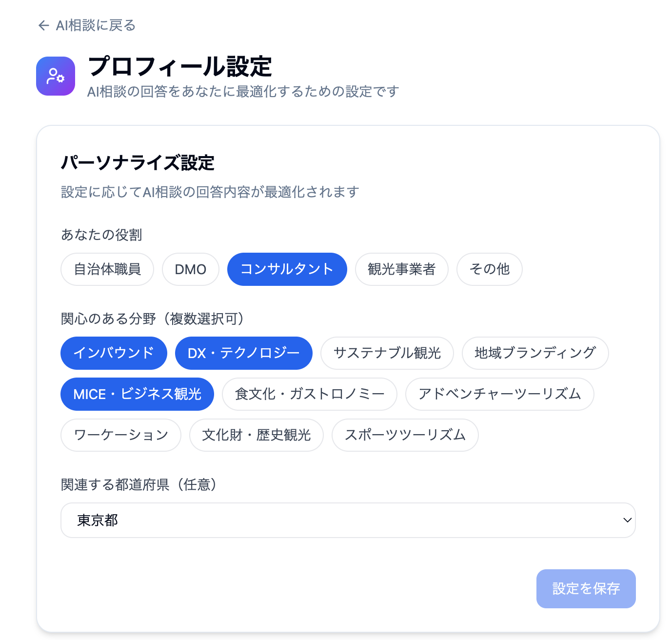The width and height of the screenshot is (672, 640).
Task: Select the 観光事業者 role
Action: pos(401,269)
